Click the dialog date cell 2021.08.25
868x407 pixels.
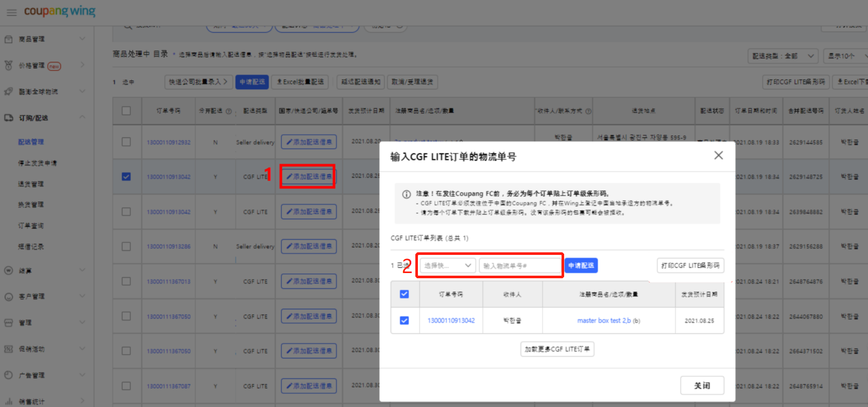pos(699,321)
